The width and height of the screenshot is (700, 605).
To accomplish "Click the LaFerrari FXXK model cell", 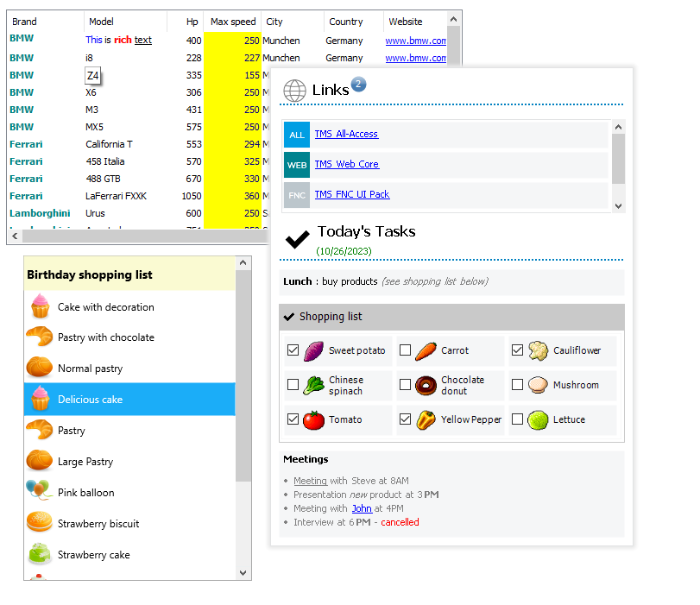I will coord(116,196).
